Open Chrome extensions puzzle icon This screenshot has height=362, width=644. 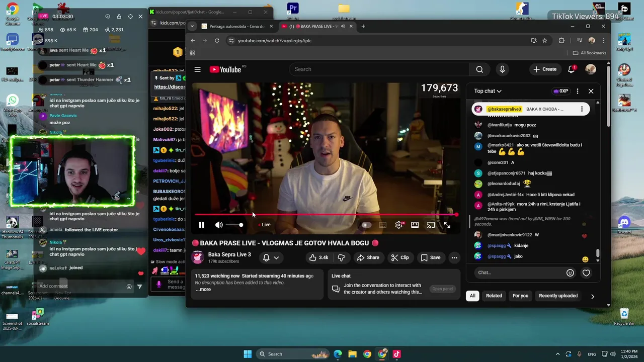pyautogui.click(x=561, y=41)
